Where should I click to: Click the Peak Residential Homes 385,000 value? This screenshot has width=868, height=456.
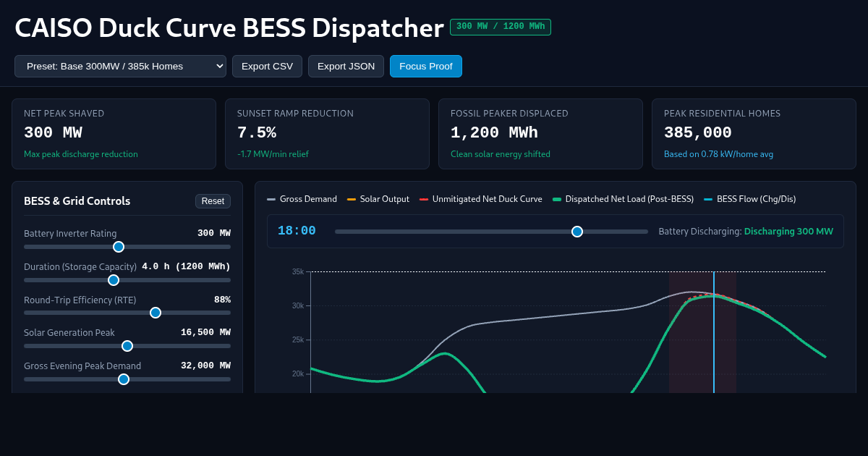pos(698,133)
